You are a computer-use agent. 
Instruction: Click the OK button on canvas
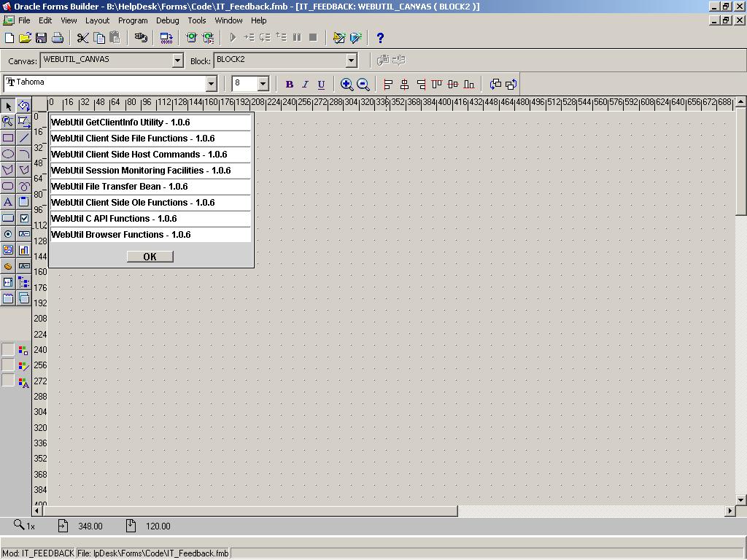click(150, 257)
